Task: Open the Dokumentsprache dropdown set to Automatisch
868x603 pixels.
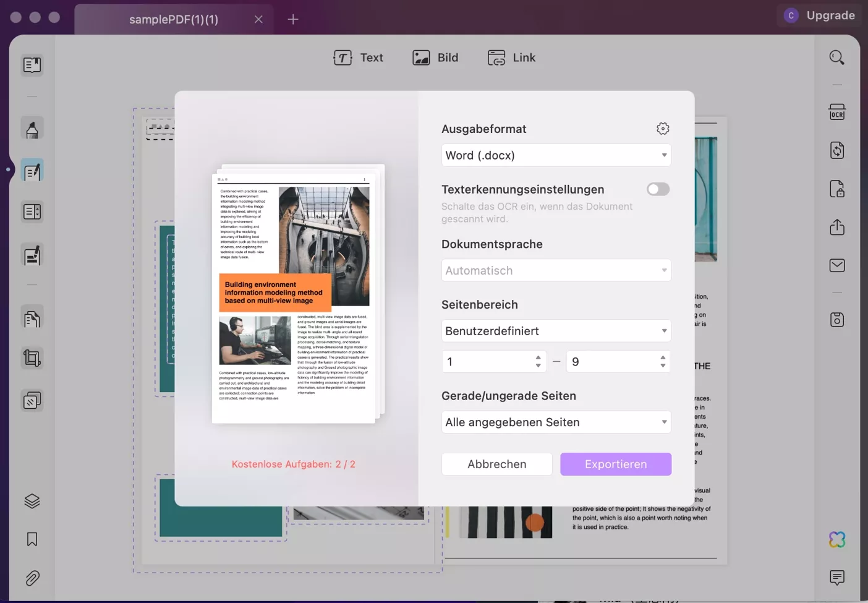Action: (x=555, y=270)
